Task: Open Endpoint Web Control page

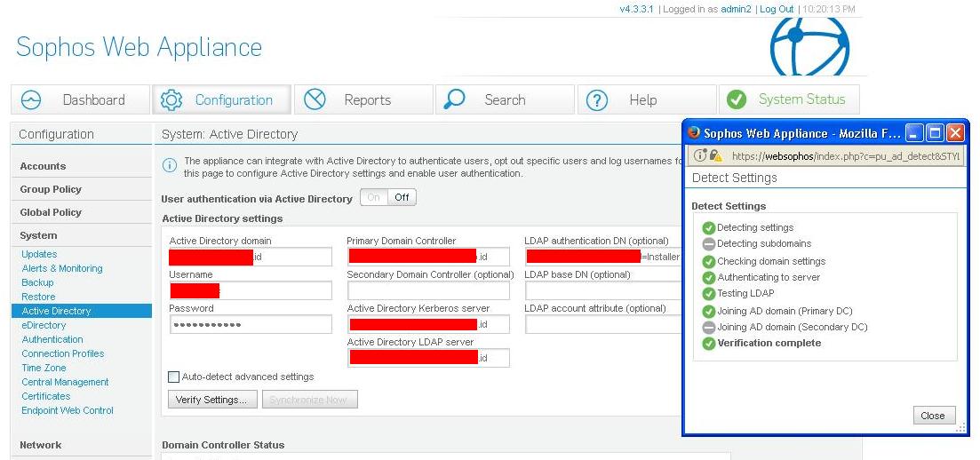Action: (x=68, y=410)
